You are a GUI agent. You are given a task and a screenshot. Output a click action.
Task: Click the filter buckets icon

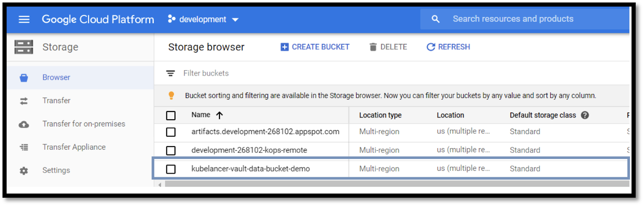click(171, 73)
